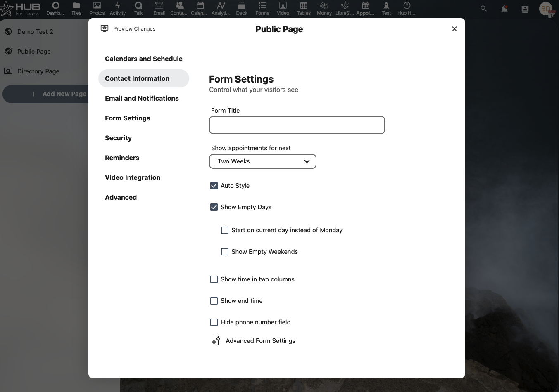
Task: Open the LibreSign app
Action: [345, 8]
